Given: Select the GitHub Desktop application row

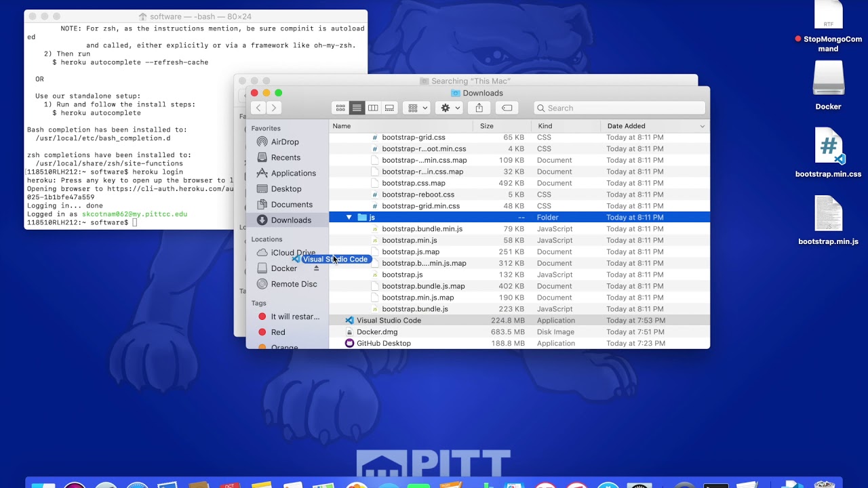Looking at the screenshot, I should point(519,344).
